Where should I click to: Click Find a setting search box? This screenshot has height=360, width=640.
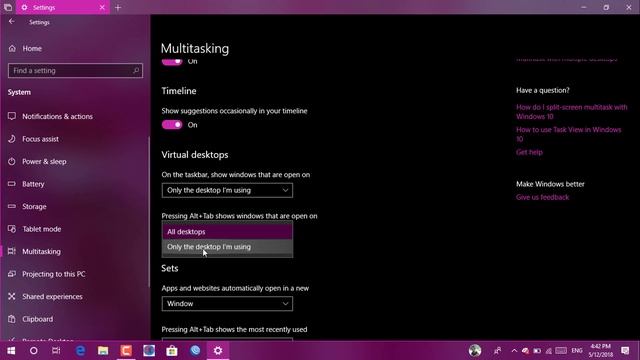tap(75, 71)
